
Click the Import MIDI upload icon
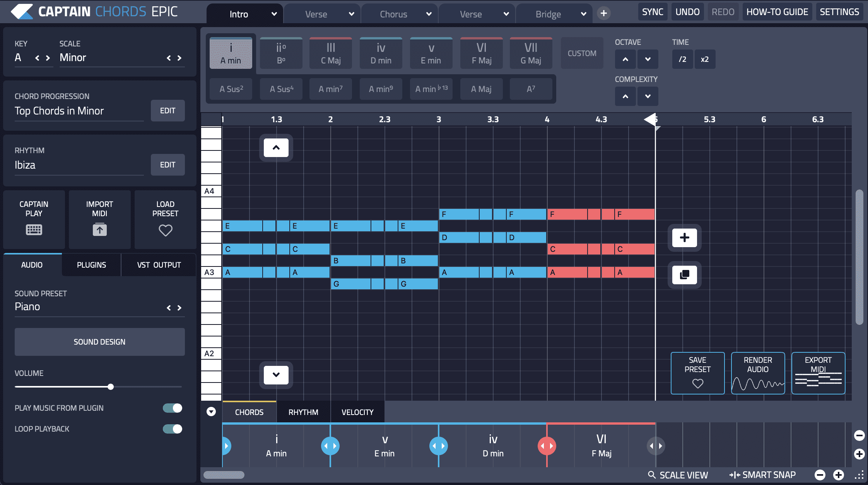click(x=99, y=230)
